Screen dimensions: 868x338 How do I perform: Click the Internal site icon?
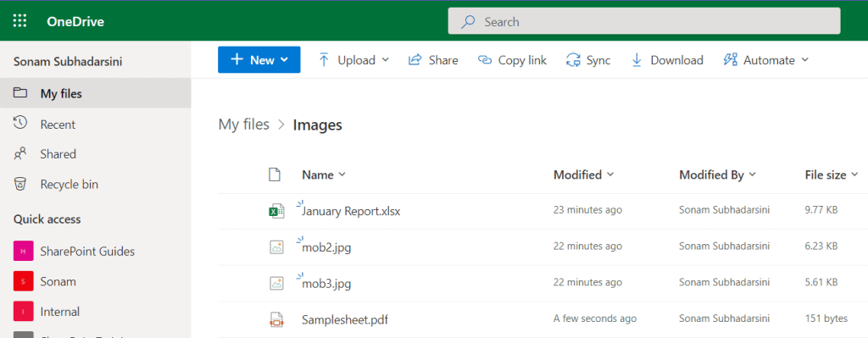[23, 312]
